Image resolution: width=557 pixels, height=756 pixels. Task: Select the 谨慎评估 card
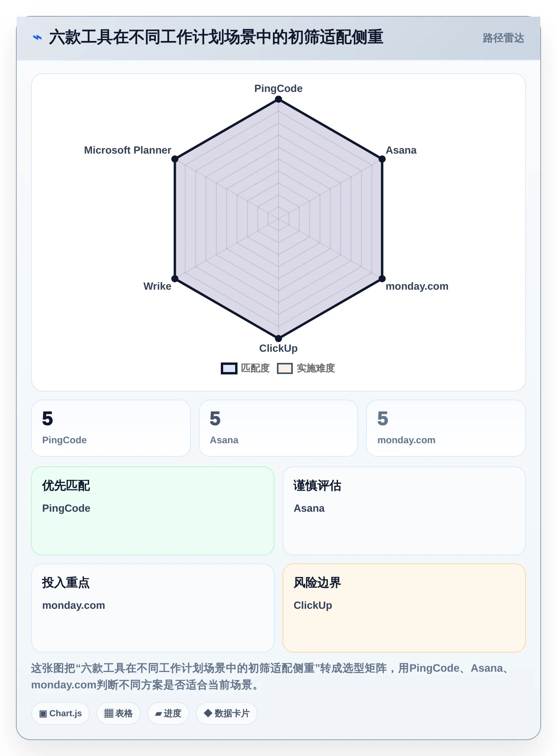(404, 511)
